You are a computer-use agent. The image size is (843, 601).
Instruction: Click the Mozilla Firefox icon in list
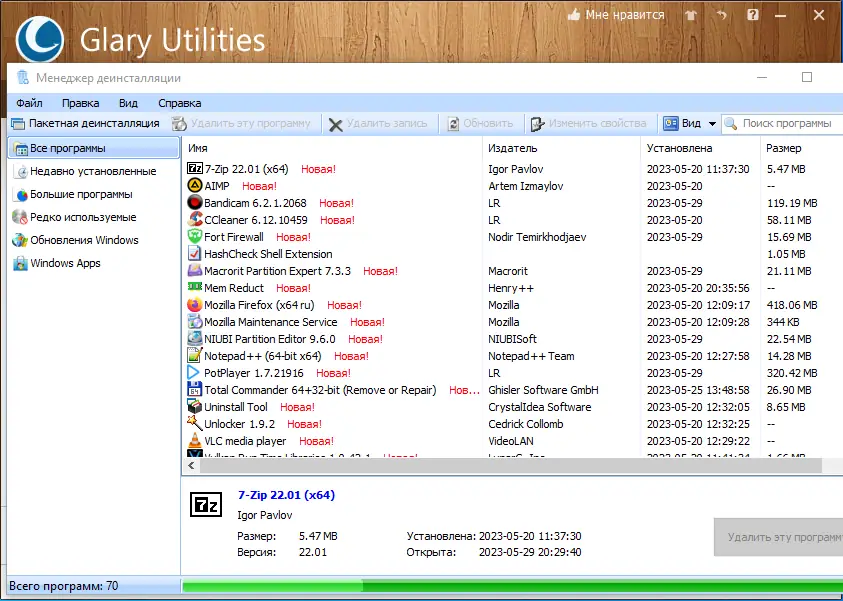[195, 305]
